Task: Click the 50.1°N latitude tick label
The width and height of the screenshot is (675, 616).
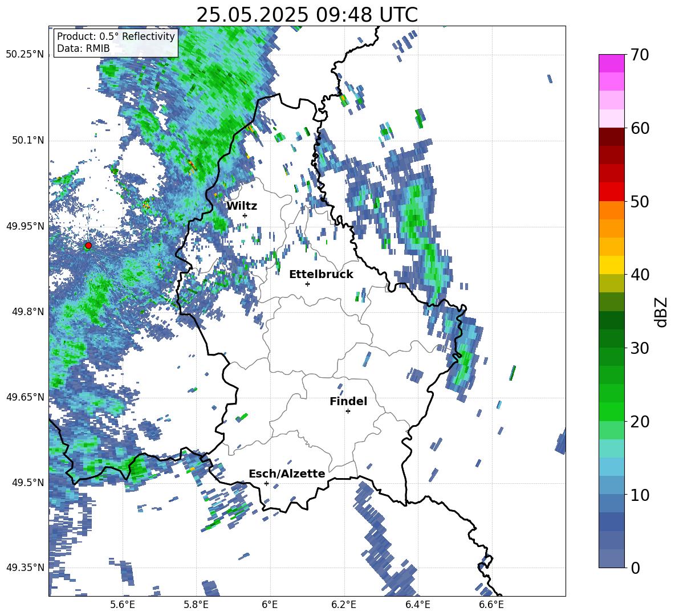Action: [x=27, y=140]
